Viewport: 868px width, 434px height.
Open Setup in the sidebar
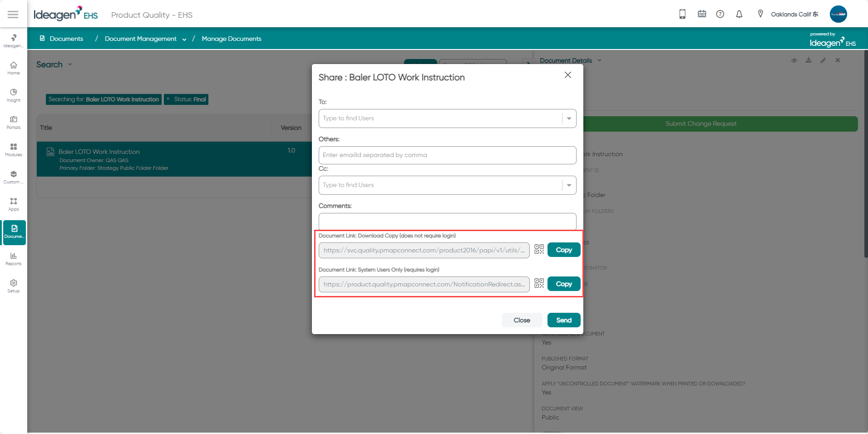(14, 286)
